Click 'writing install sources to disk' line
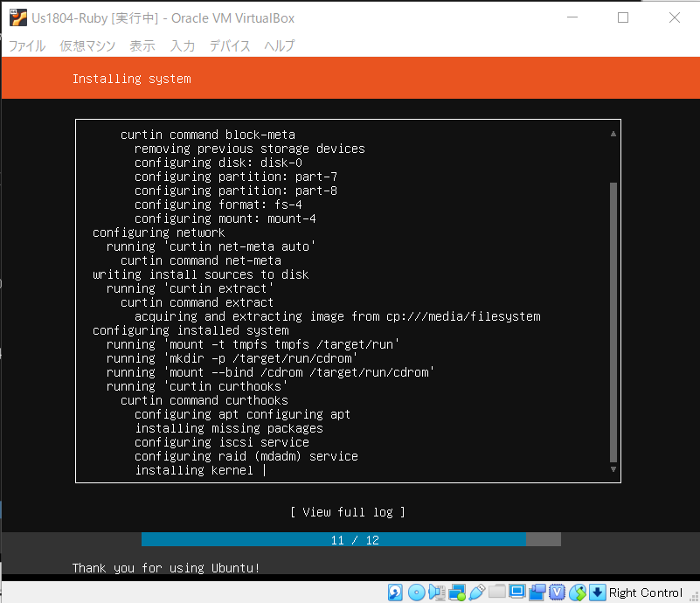Screen dimensions: 700x603 [200, 274]
